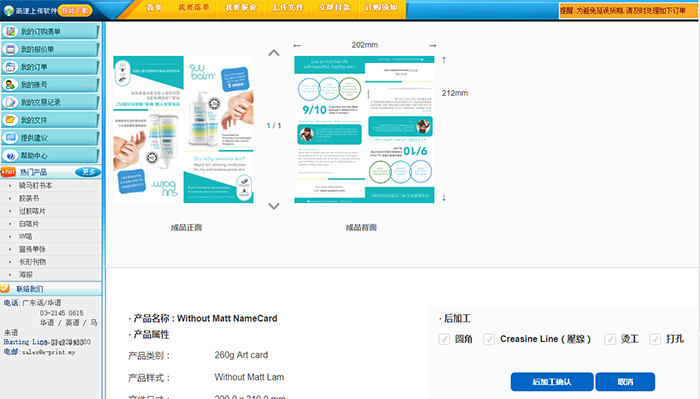Show next preview page with down chevron
Image resolution: width=700 pixels, height=399 pixels.
tap(274, 206)
